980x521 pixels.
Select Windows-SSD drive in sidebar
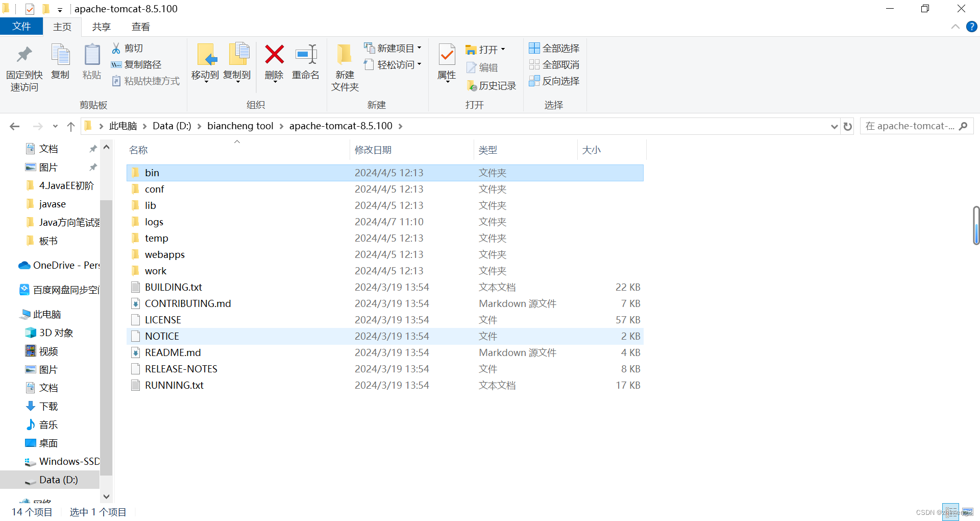[62, 461]
